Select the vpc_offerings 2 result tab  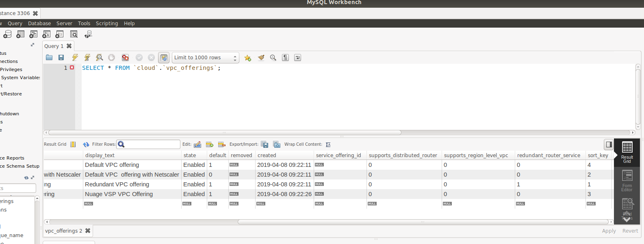click(63, 231)
